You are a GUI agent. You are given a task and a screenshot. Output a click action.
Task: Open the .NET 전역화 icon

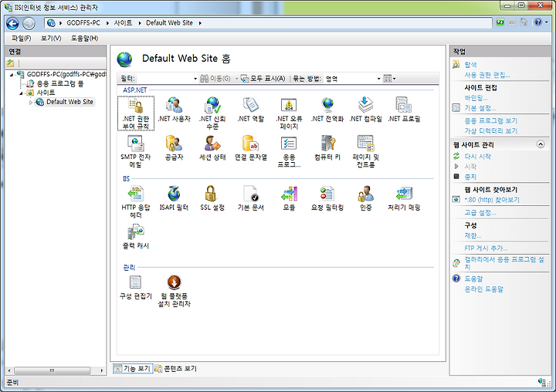pos(327,110)
